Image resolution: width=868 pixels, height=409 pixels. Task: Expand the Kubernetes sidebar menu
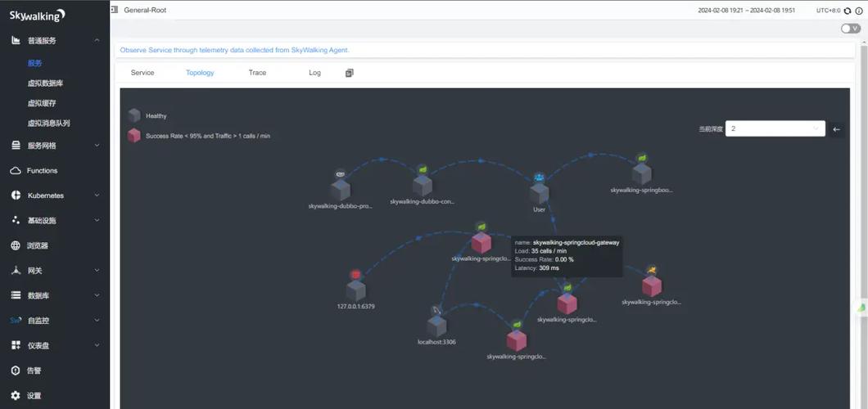pos(55,196)
